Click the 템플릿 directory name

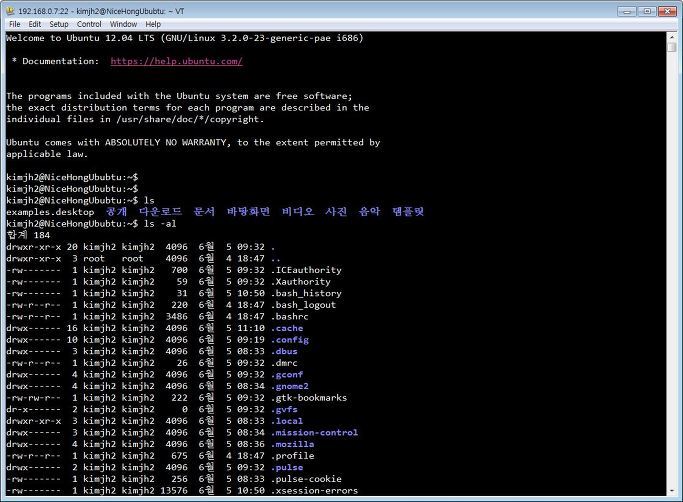[408, 212]
